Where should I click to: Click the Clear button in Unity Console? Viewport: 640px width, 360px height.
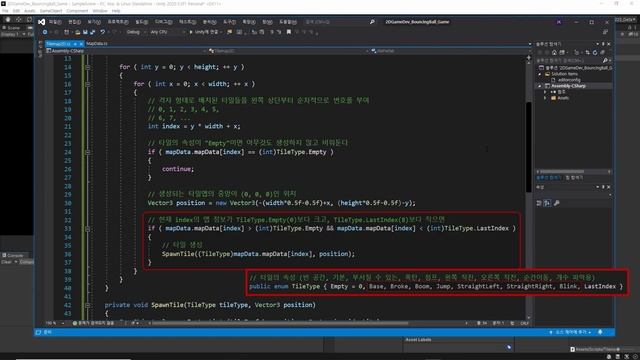click(7, 262)
